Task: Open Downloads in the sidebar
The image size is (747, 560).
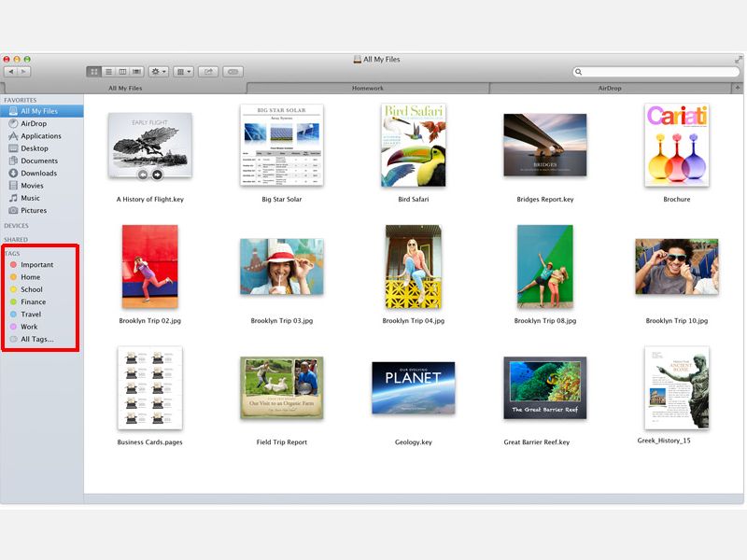Action: [x=41, y=173]
